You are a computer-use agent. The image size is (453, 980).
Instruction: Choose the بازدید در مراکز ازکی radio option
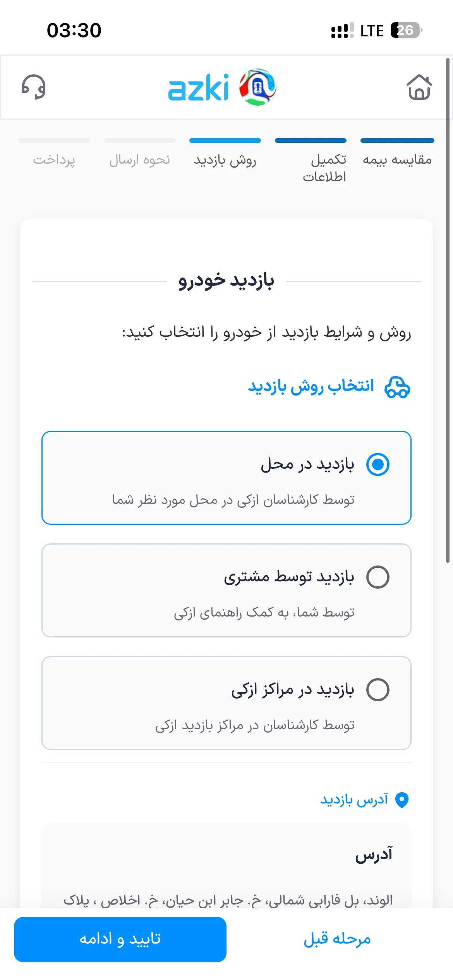pos(377,690)
